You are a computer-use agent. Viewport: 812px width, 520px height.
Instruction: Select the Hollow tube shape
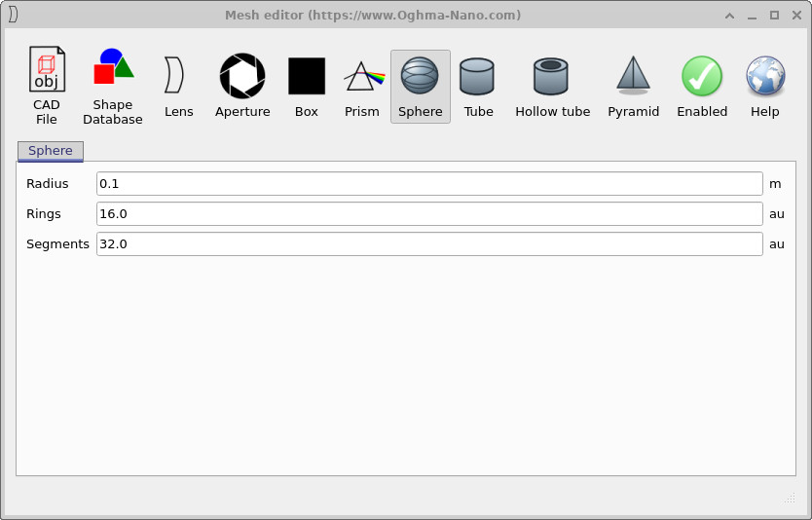click(552, 86)
